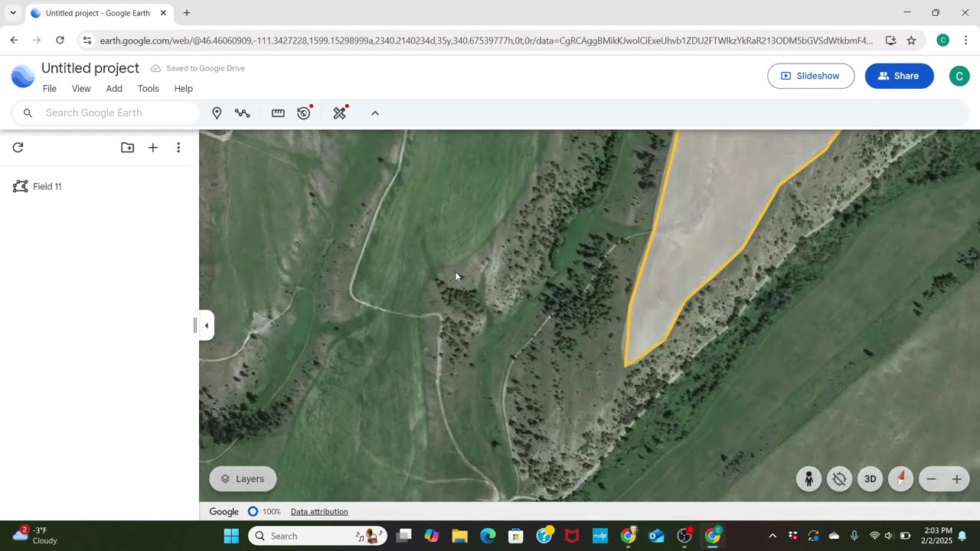Viewport: 980px width, 551px height.
Task: Click the refresh icon in project panel
Action: pyautogui.click(x=18, y=148)
